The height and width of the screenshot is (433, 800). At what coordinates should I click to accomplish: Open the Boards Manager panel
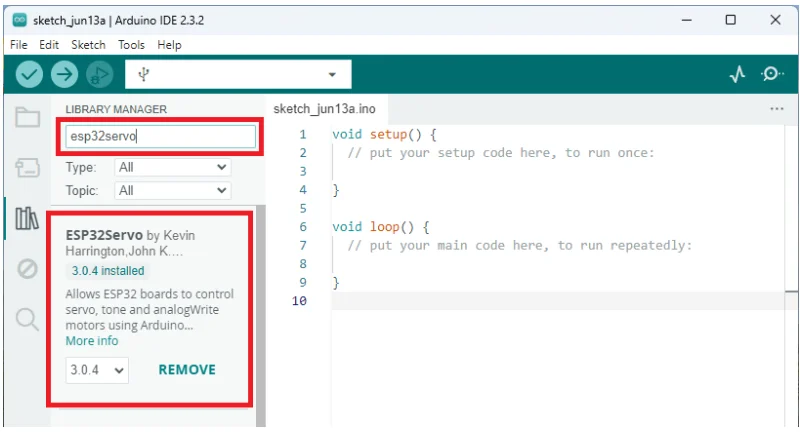coord(27,167)
